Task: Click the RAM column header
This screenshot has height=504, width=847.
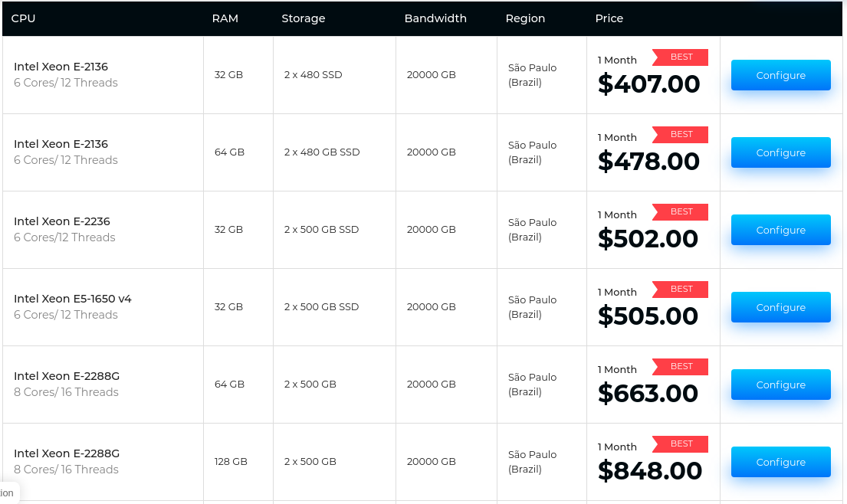Action: click(225, 18)
